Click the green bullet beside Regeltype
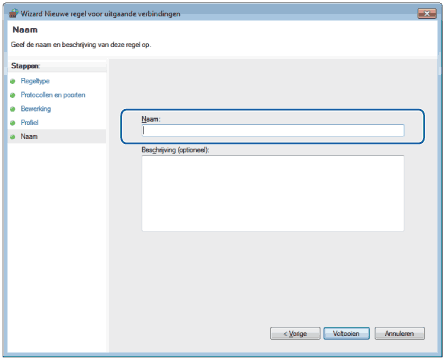 point(13,81)
